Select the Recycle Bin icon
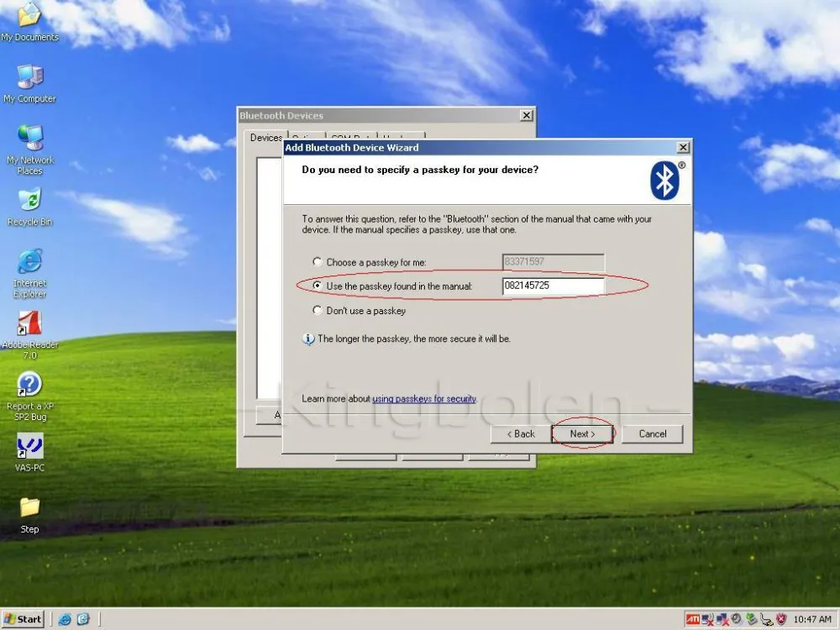 pyautogui.click(x=29, y=207)
